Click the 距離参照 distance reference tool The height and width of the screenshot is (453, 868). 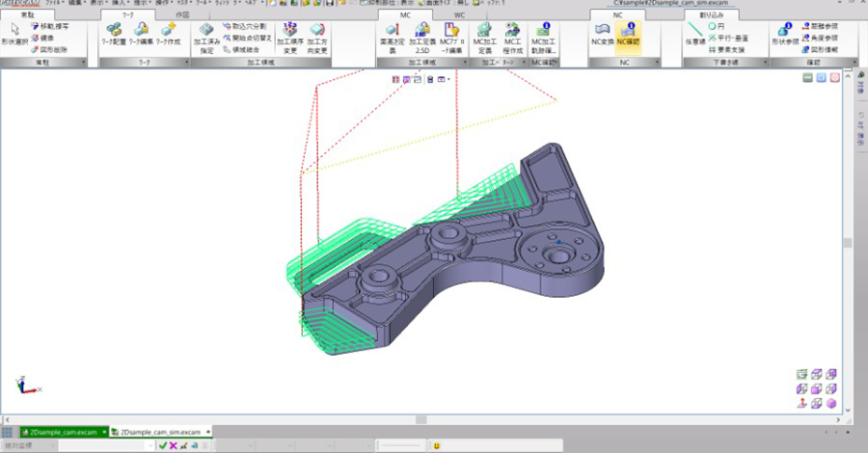(x=820, y=27)
